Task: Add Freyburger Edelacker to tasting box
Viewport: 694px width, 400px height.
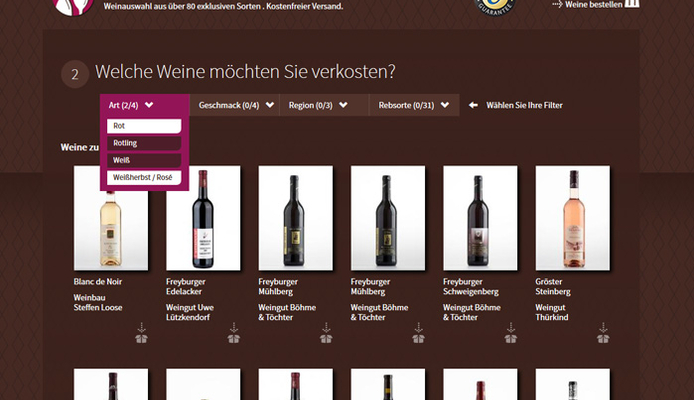Action: coord(234,333)
